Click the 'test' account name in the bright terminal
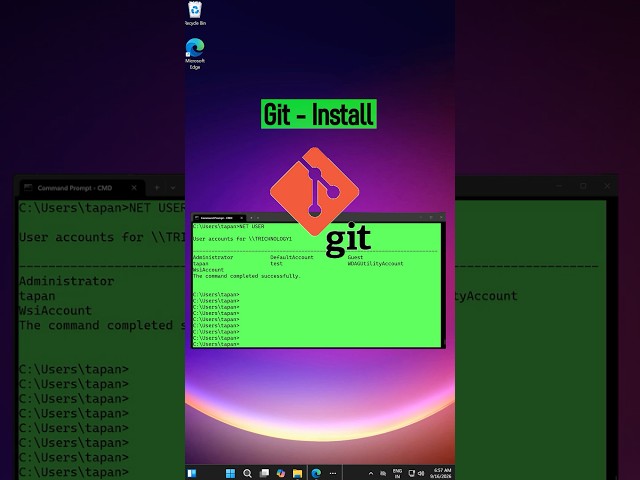640x480 pixels. 276,264
